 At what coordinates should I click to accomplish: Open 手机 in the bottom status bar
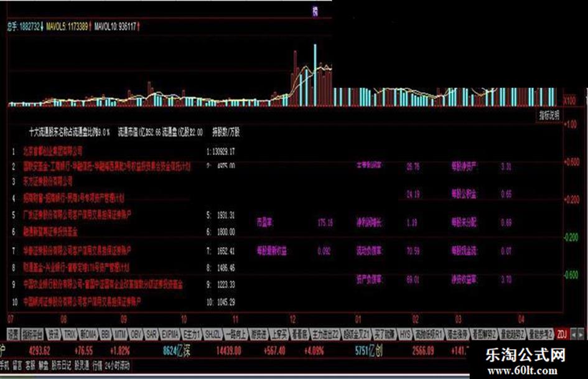4,366
